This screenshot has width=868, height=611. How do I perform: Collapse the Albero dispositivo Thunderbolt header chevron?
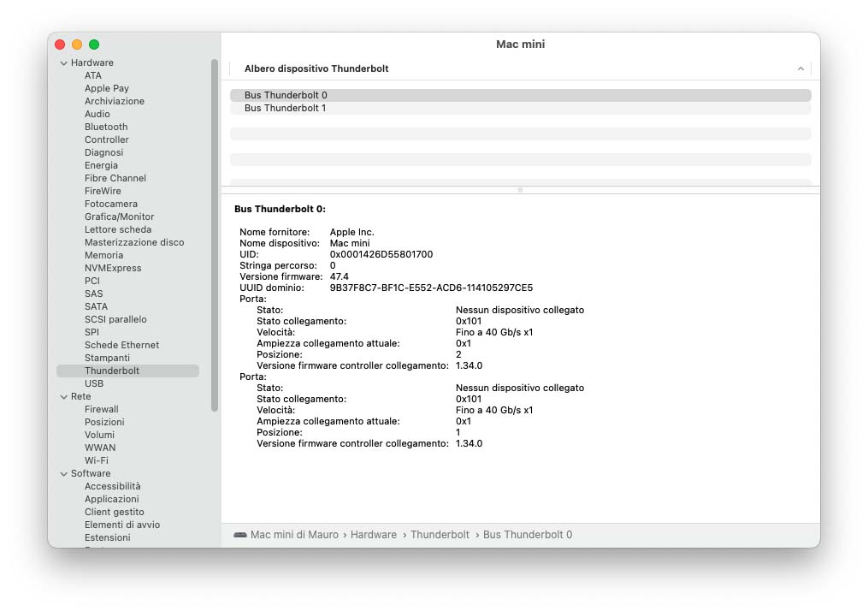coord(800,68)
